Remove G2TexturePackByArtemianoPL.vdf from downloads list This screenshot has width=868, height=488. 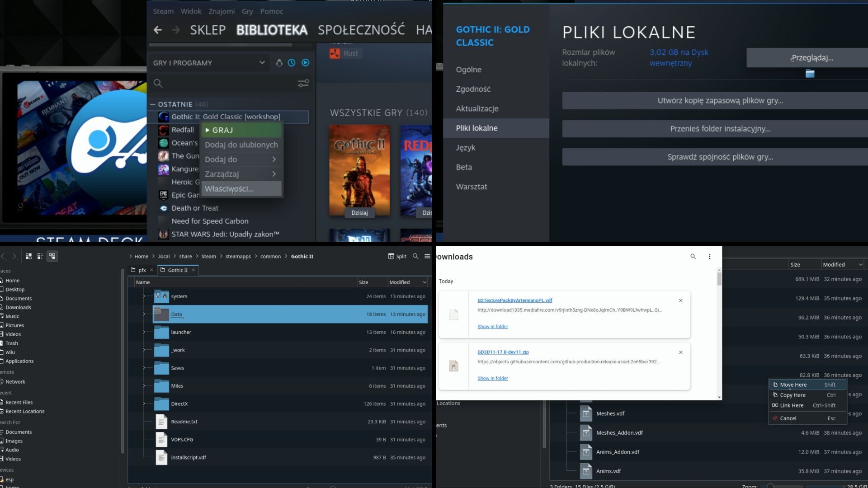(680, 300)
